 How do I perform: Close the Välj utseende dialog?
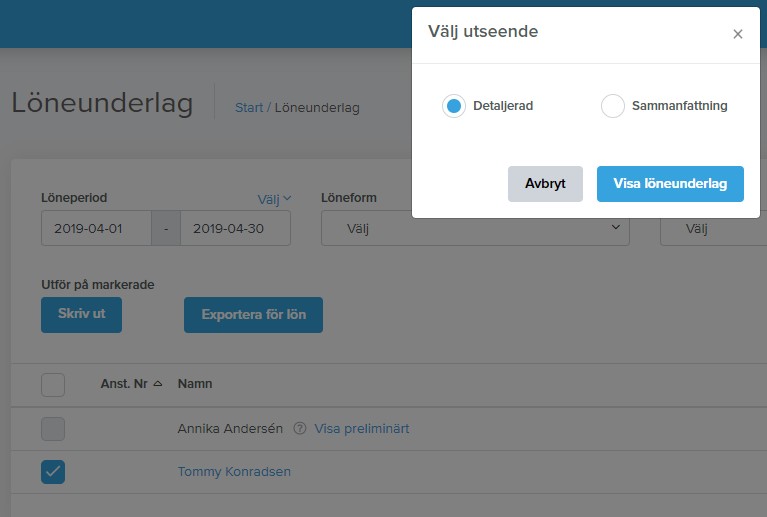click(737, 34)
